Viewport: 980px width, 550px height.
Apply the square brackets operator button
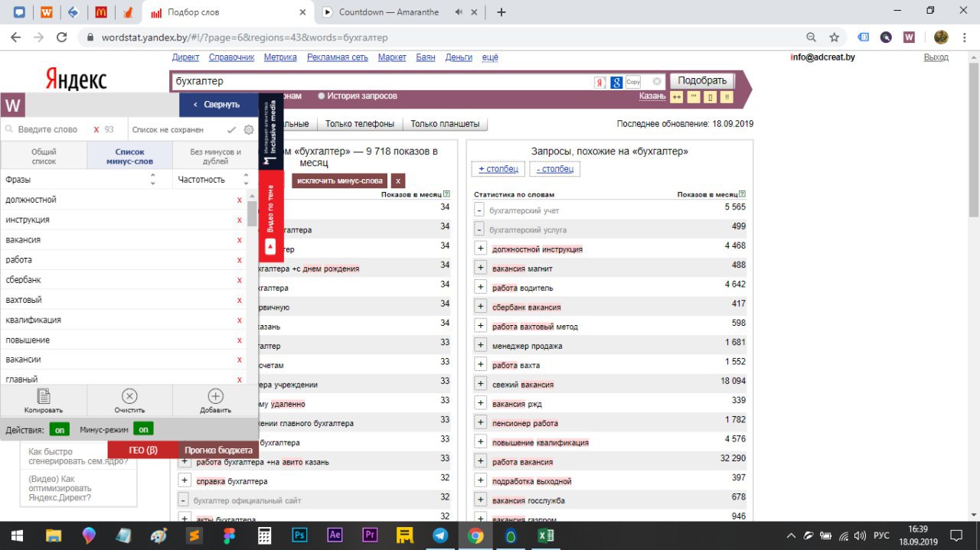pyautogui.click(x=710, y=97)
